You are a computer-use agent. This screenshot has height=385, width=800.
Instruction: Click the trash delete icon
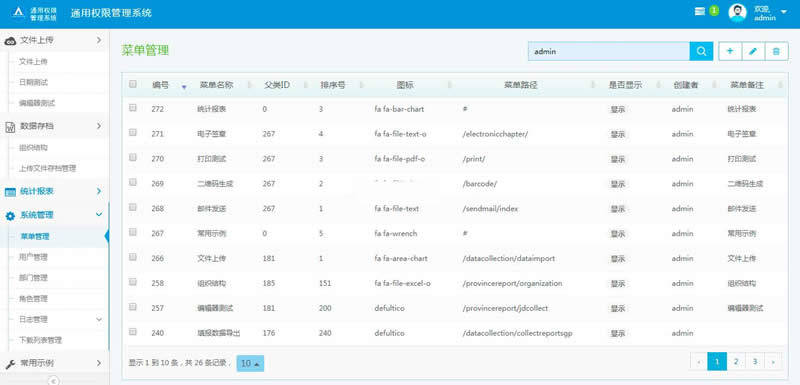coord(777,51)
